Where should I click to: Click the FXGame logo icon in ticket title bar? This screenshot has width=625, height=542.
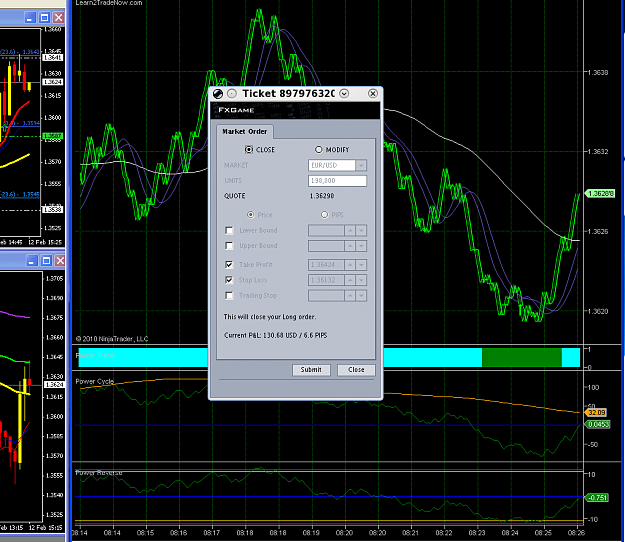218,94
